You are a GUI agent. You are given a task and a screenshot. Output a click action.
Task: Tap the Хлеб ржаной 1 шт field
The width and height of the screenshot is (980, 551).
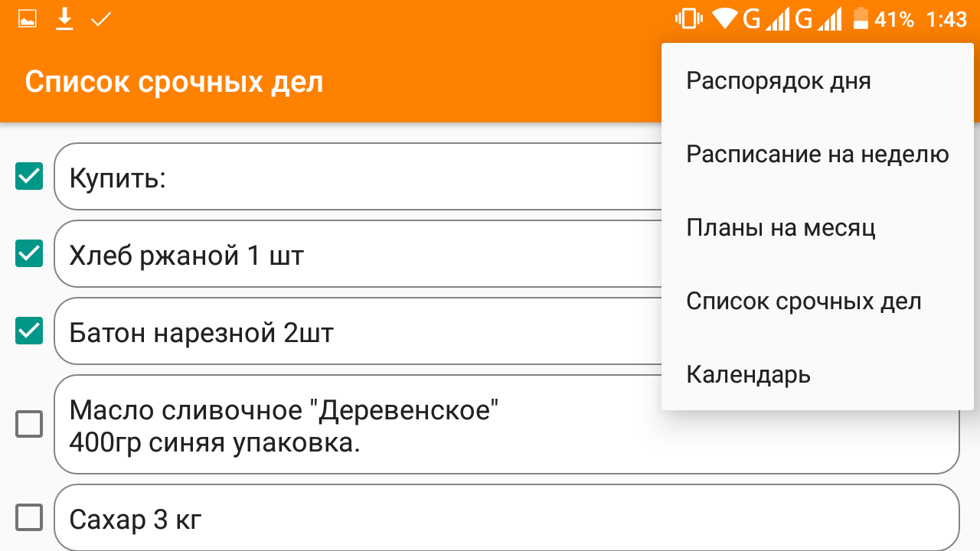coord(352,255)
